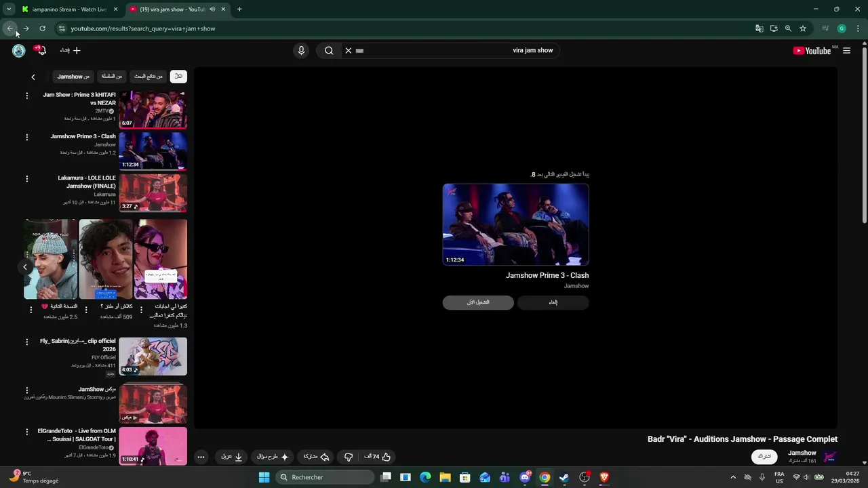
Task: Open Steam from the taskbar
Action: click(x=564, y=477)
